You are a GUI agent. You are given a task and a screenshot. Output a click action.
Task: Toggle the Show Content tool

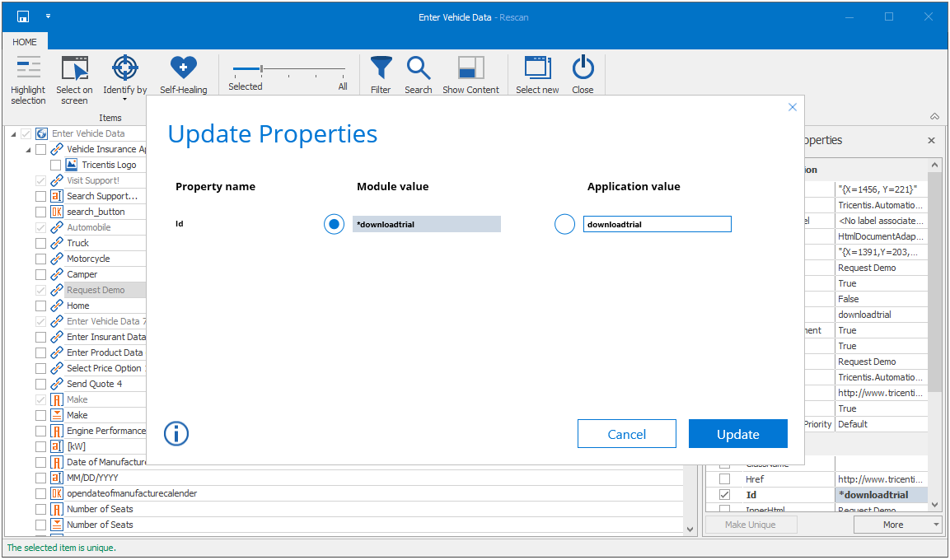pyautogui.click(x=470, y=74)
